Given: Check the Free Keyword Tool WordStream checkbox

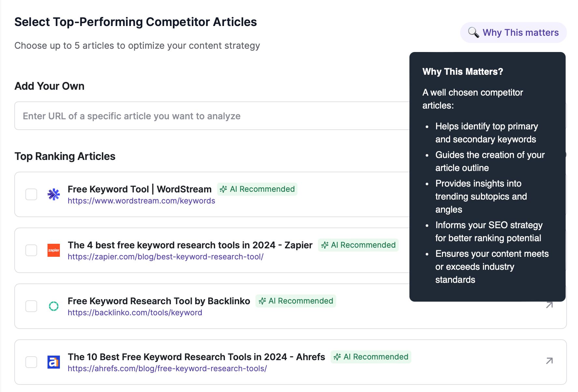Looking at the screenshot, I should click(31, 194).
